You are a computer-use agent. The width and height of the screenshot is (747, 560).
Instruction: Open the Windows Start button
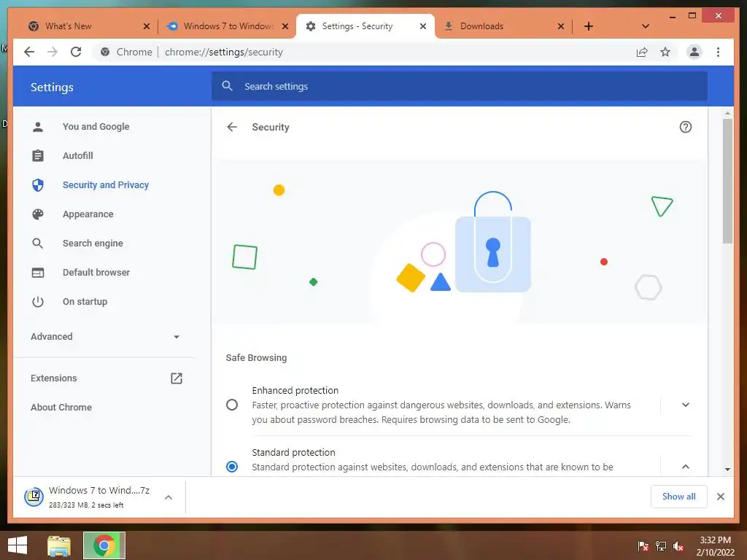(18, 545)
